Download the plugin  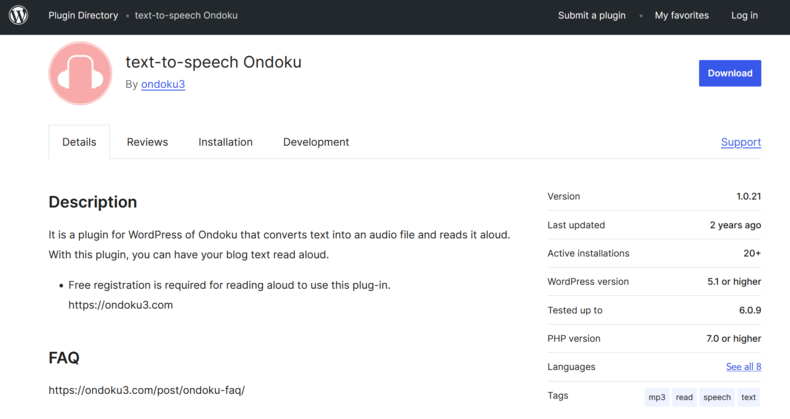click(730, 73)
